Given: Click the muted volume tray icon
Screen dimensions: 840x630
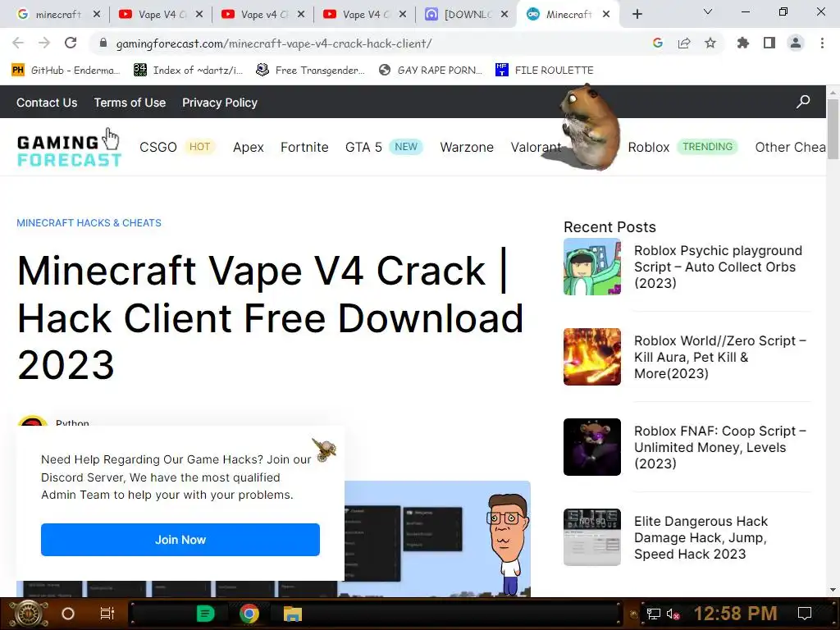Looking at the screenshot, I should coord(673,614).
